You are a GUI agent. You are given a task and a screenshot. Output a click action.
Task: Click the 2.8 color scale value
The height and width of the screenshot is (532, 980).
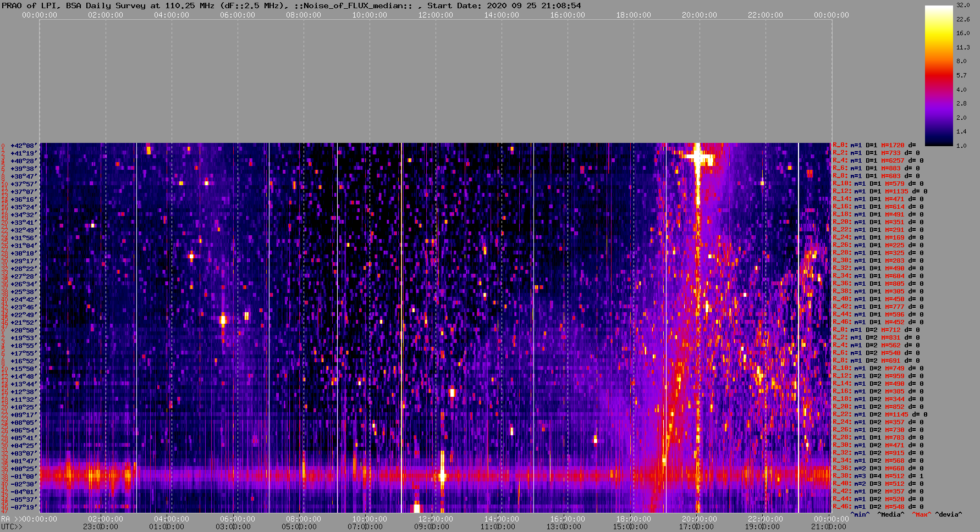(961, 103)
